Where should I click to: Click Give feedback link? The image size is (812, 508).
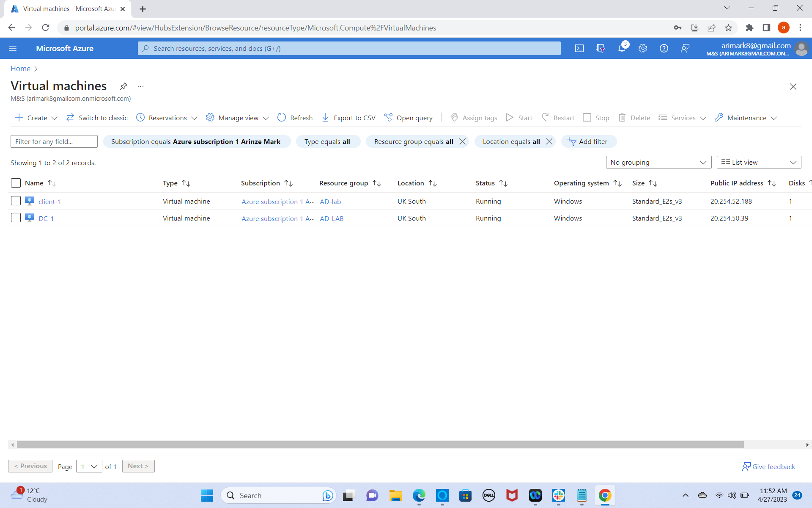(x=768, y=467)
